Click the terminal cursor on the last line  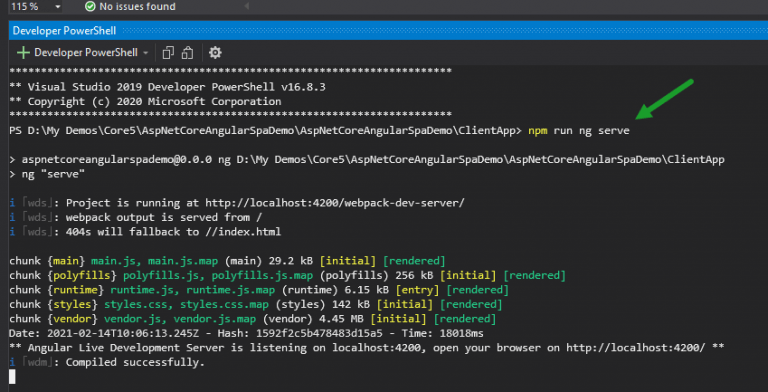point(12,377)
